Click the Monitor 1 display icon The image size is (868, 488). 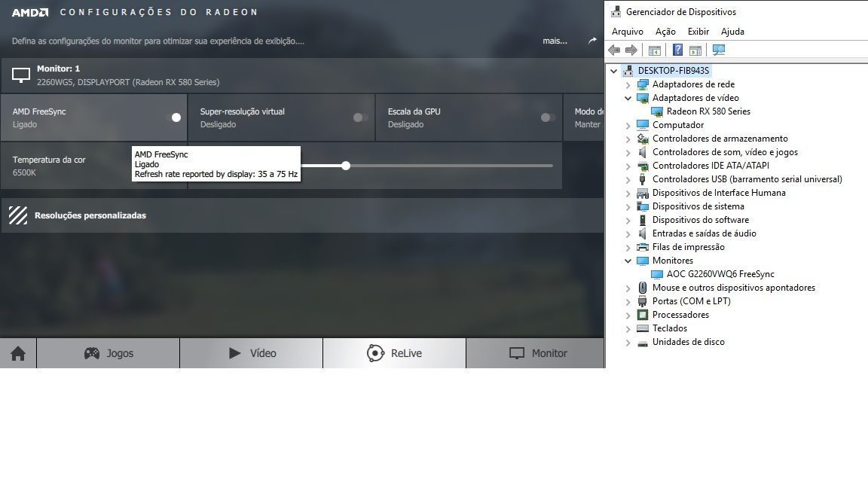21,75
